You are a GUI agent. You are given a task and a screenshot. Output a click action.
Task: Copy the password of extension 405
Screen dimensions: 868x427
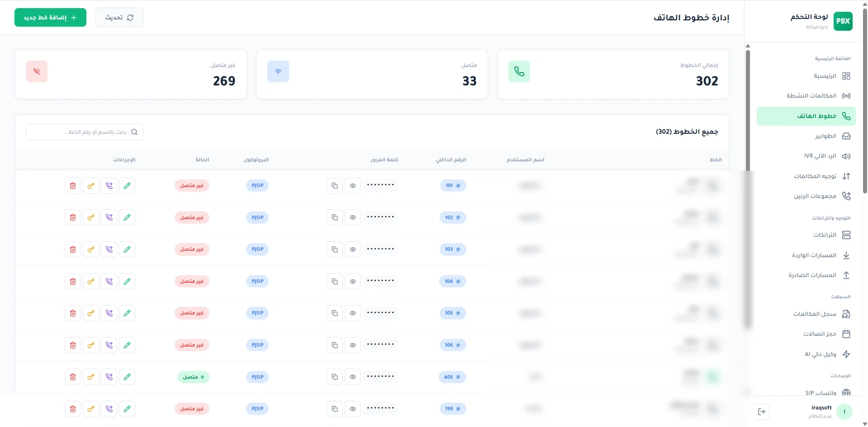(x=335, y=377)
